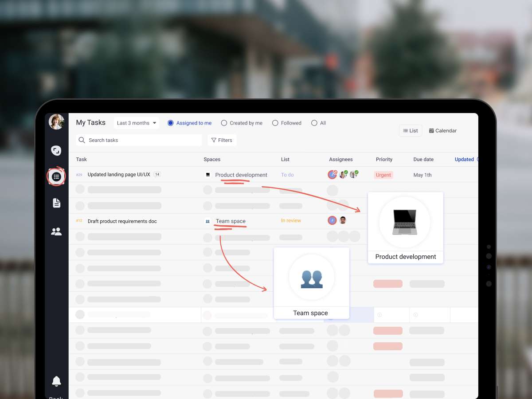Screen dimensions: 532x399
Task: Select the "Assigned to me" radio button
Action: (x=171, y=123)
